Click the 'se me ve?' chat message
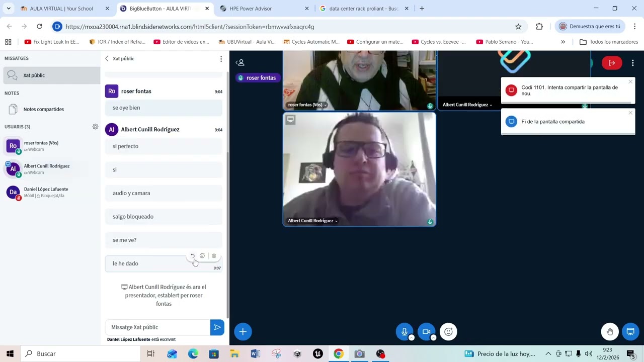Image resolution: width=644 pixels, height=362 pixels. point(164,240)
